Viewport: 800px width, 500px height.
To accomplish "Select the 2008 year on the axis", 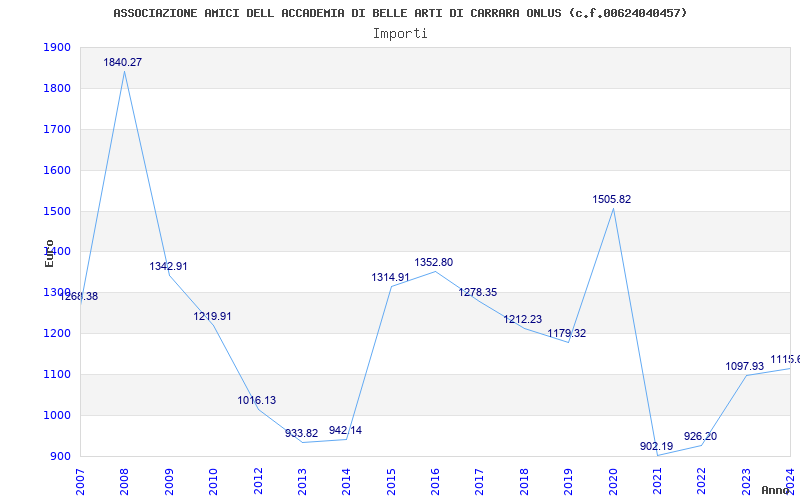I will pos(124,482).
